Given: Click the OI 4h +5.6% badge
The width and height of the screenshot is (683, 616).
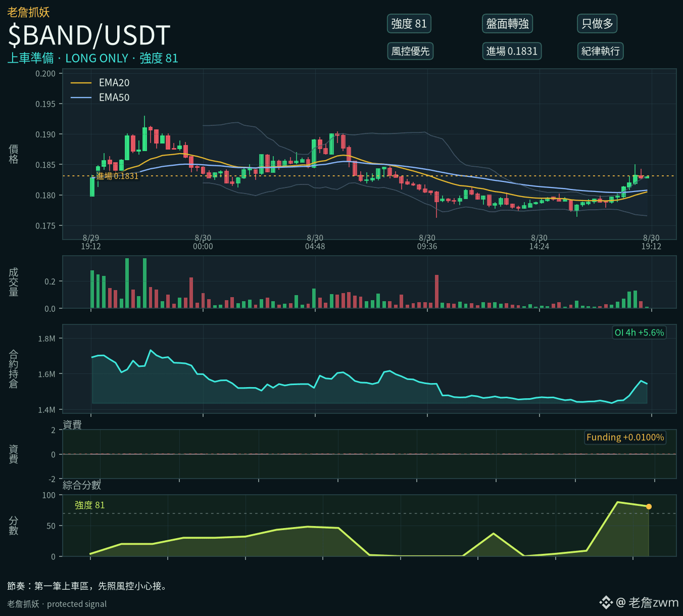Looking at the screenshot, I should point(639,333).
